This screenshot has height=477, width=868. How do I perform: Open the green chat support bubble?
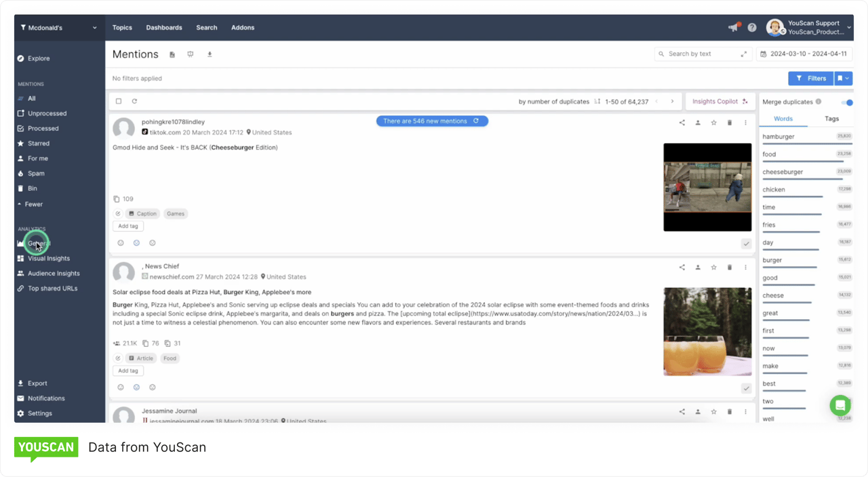pos(840,405)
